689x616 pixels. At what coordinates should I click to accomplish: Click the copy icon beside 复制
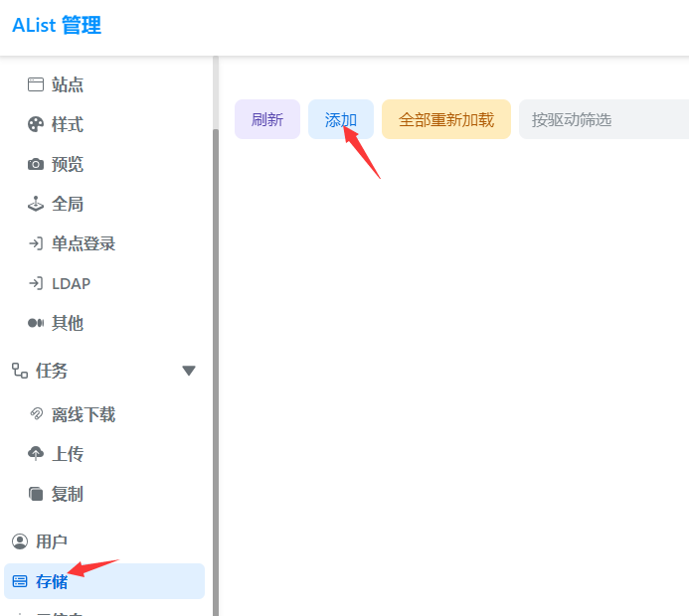click(36, 494)
